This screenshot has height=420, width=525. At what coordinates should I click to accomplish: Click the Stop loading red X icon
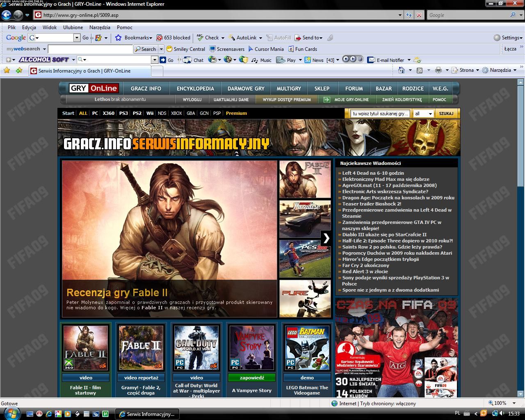pos(419,15)
